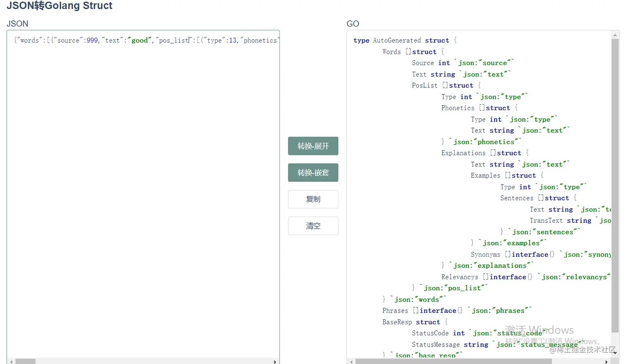Click the 'Phonetics []struct' line

coord(479,108)
